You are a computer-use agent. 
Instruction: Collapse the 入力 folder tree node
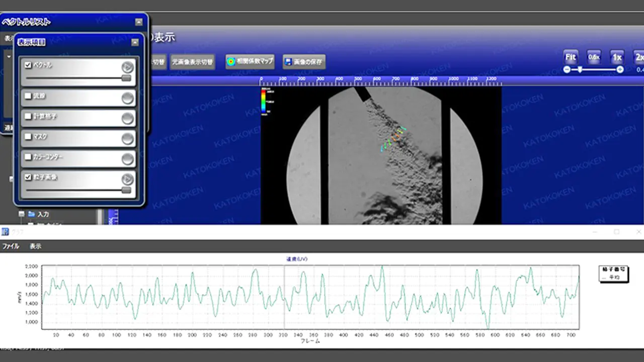coord(22,214)
